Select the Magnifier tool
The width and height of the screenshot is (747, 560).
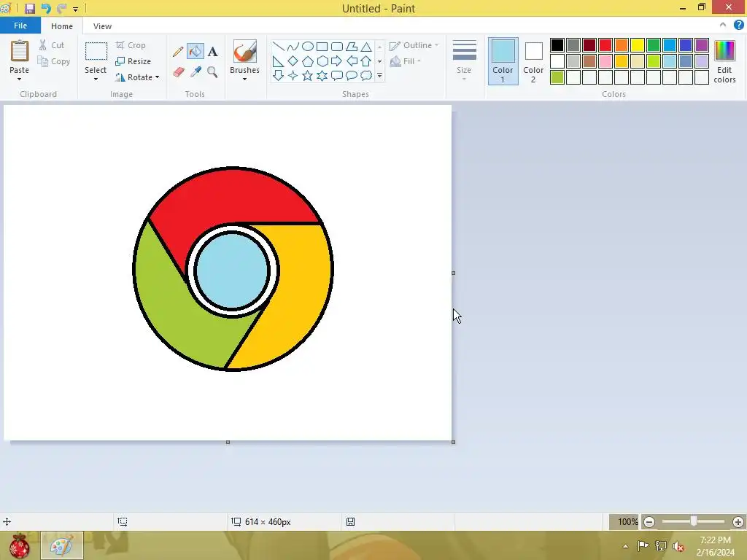(x=212, y=72)
